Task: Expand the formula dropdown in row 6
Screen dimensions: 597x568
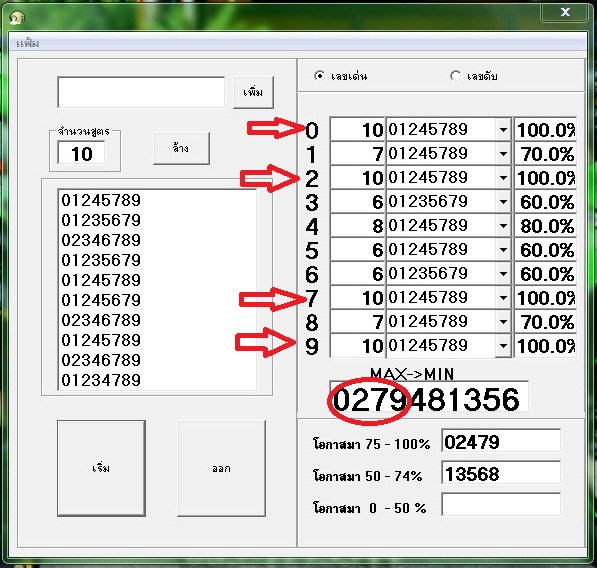Action: (503, 274)
